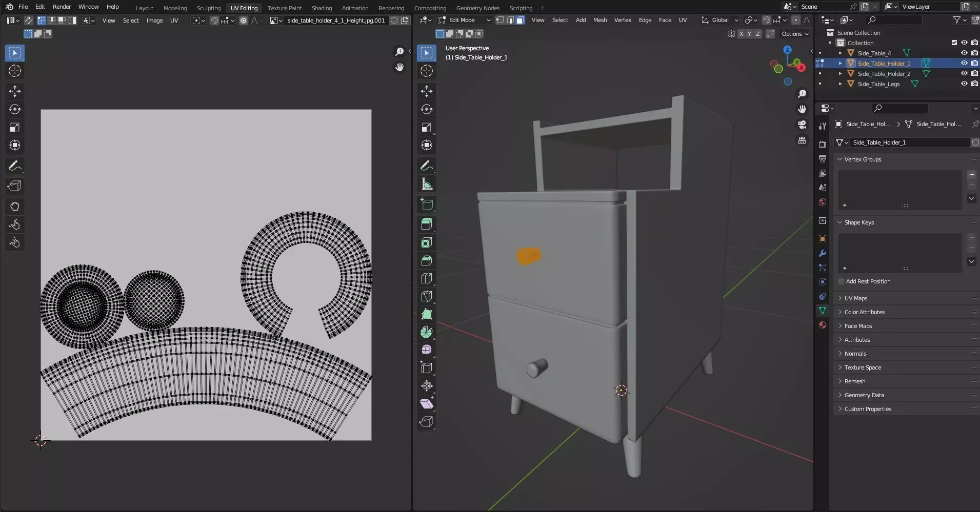Select the Inset Faces tool
The image size is (980, 512).
click(x=427, y=242)
